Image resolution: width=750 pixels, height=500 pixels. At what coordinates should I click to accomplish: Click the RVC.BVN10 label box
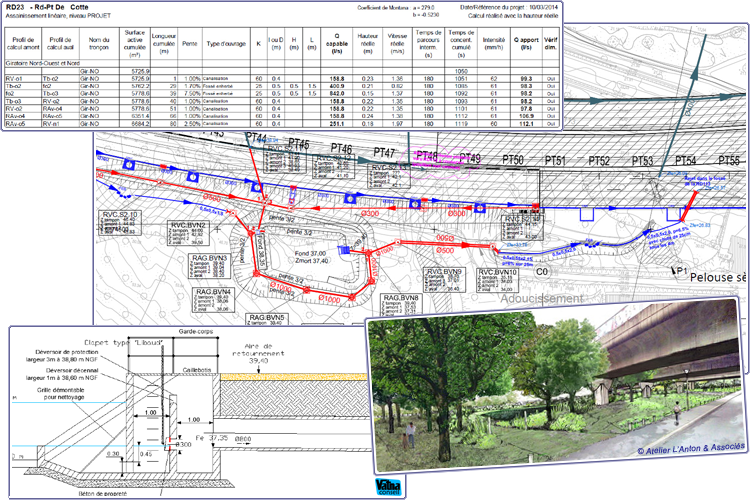(x=497, y=280)
